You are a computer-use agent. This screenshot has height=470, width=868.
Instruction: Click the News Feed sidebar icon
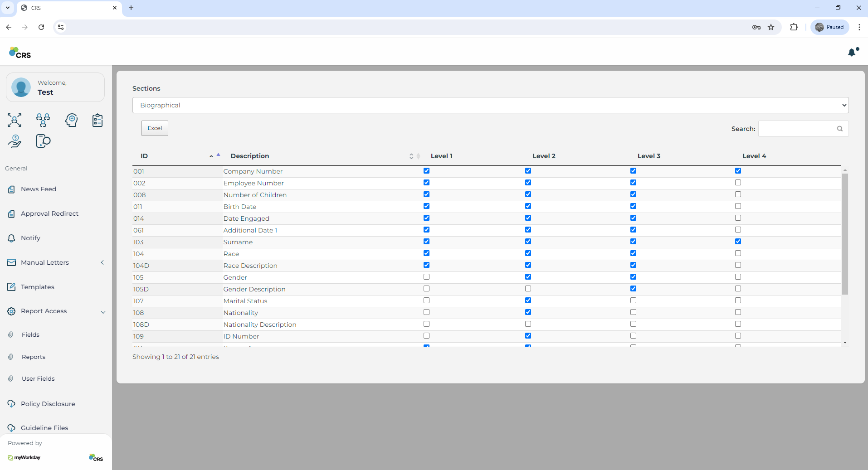point(11,189)
